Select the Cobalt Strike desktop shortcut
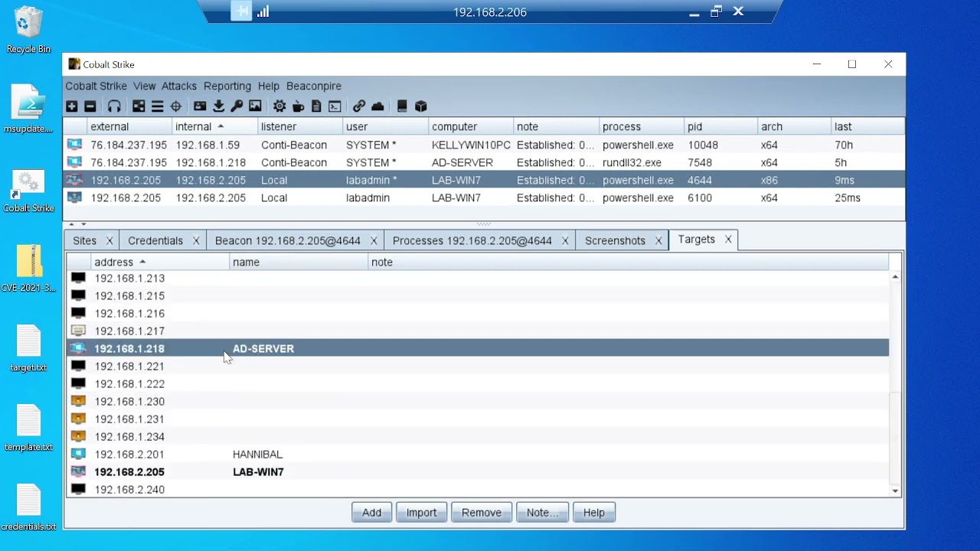 click(x=28, y=191)
